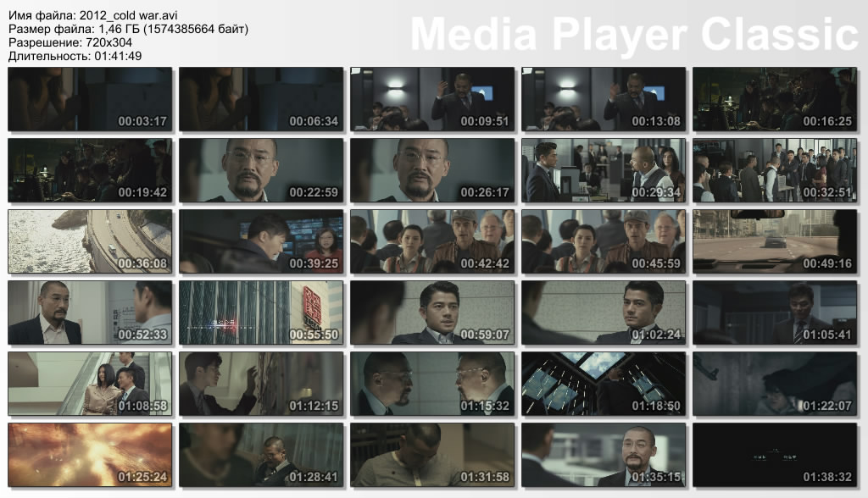Click the ceiling view thumbnail at 01:18:50

(604, 384)
